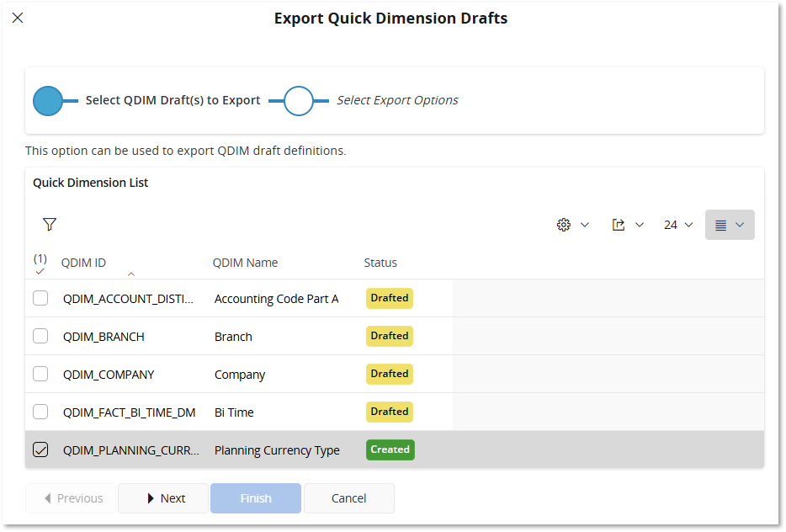Viewport: 786px width, 532px height.
Task: Click the QDIM_BRANCH ID cell
Action: [104, 337]
